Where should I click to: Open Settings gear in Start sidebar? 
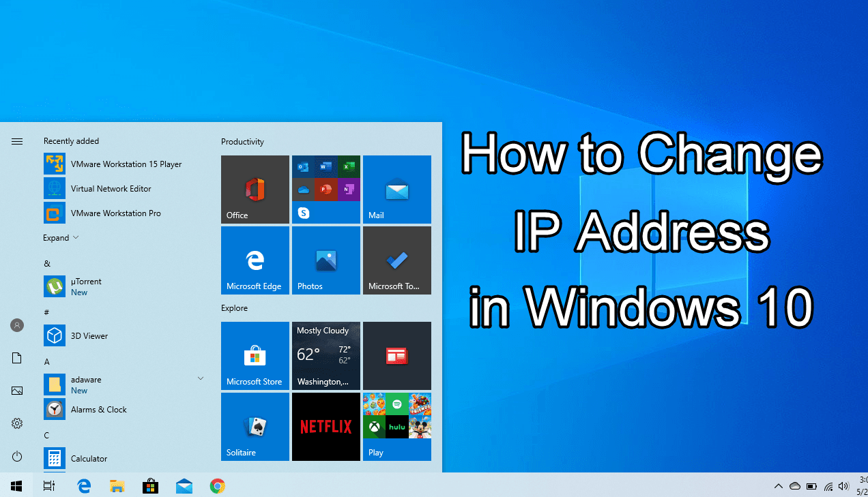(17, 423)
